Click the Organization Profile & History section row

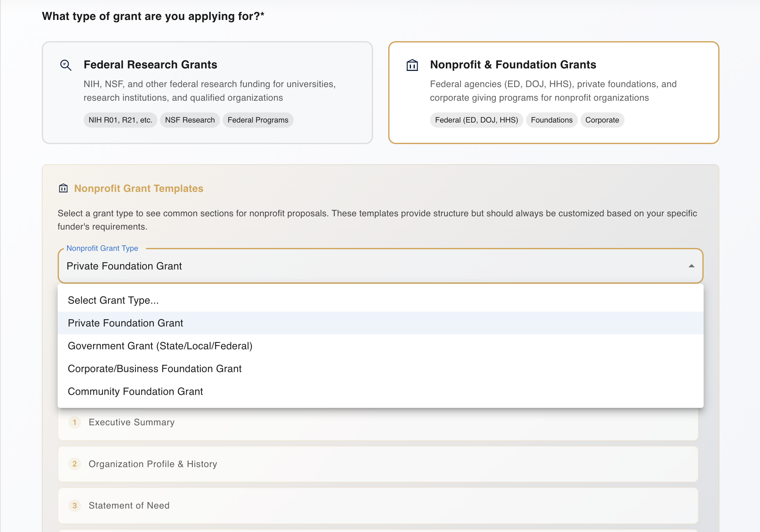[378, 464]
